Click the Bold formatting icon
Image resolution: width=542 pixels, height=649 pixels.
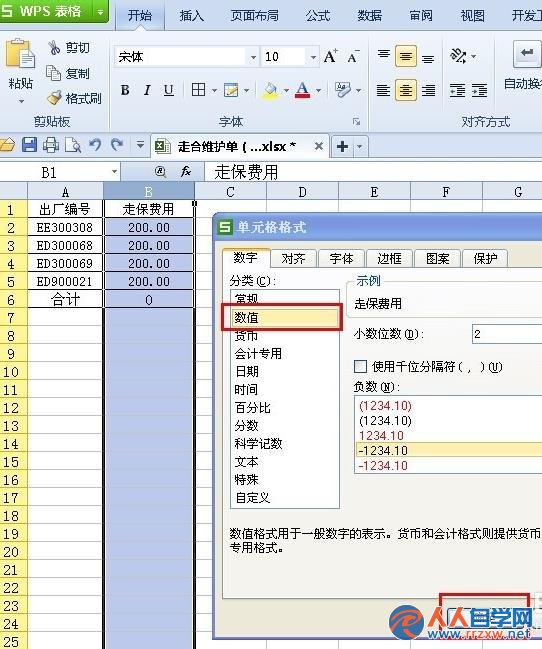pos(125,90)
